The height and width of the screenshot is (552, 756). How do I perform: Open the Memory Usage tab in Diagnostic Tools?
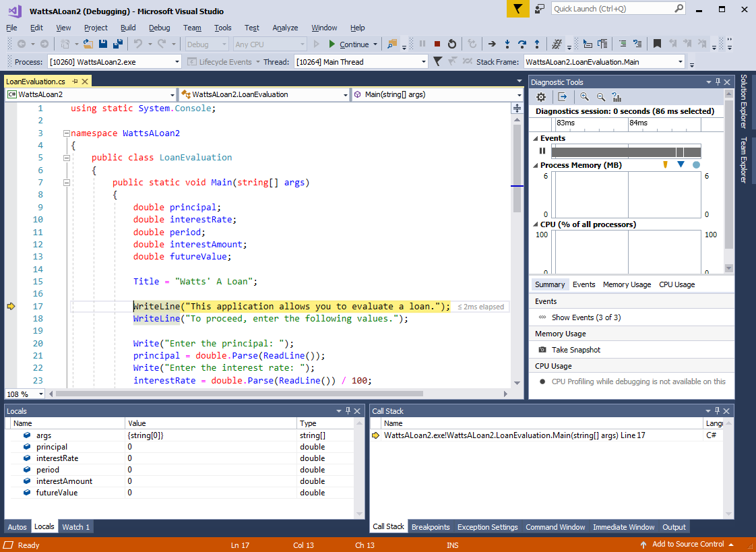pyautogui.click(x=627, y=284)
